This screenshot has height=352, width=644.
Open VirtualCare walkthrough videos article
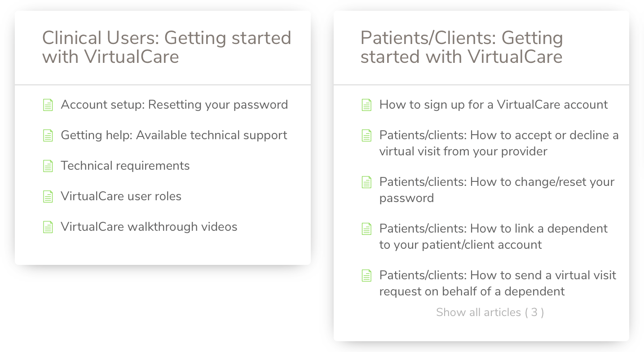(x=149, y=227)
